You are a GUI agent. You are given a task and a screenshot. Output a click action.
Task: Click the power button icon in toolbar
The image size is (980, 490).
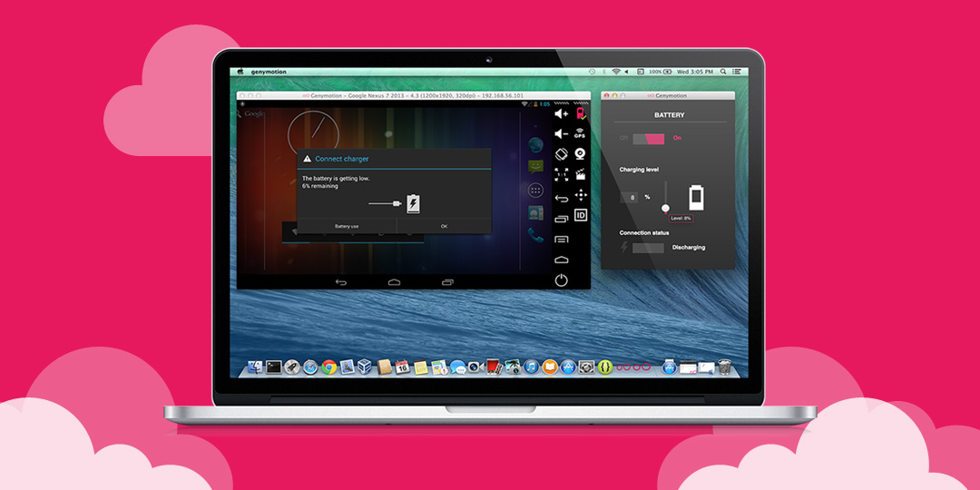[562, 280]
